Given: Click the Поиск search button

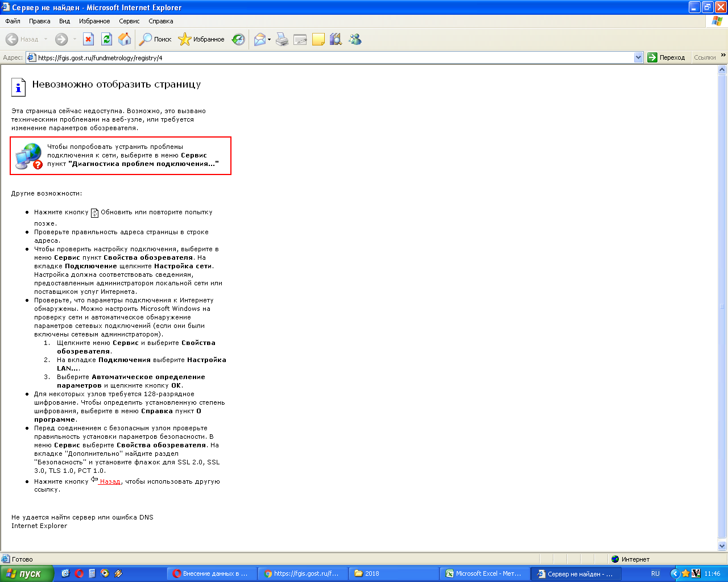Looking at the screenshot, I should click(x=156, y=39).
